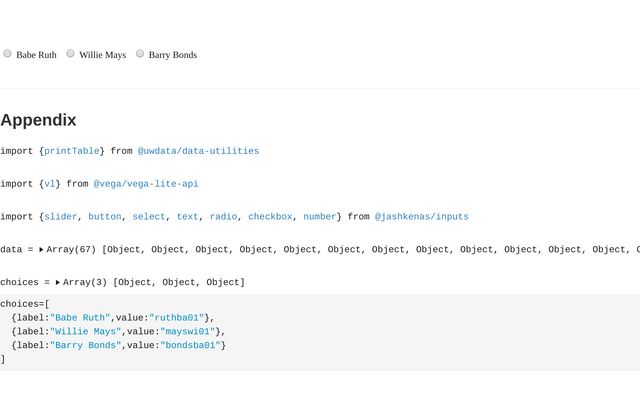Click the "Barry Bonds" string in code
Image resolution: width=640 pixels, height=400 pixels.
tap(85, 345)
